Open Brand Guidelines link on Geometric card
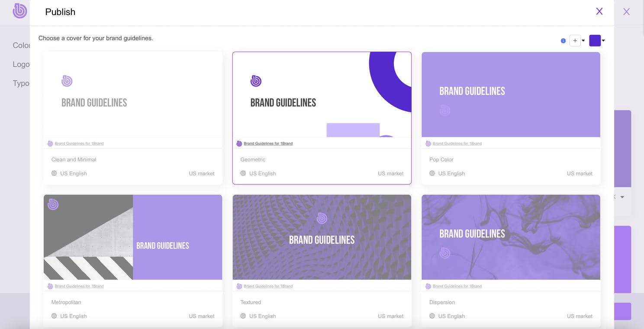 [x=268, y=143]
